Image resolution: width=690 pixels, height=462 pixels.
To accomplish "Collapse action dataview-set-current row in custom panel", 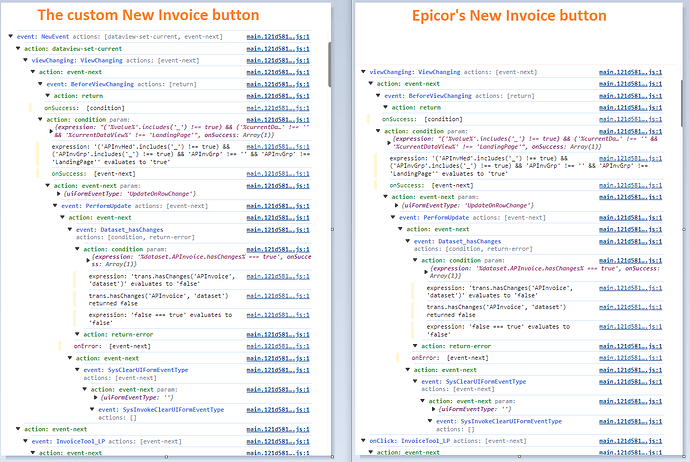I will click(x=18, y=48).
